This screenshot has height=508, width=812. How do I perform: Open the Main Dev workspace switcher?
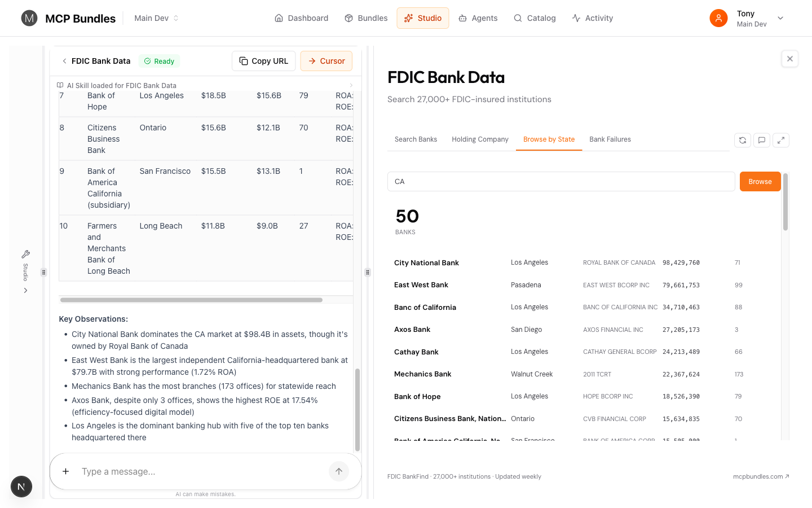click(156, 18)
